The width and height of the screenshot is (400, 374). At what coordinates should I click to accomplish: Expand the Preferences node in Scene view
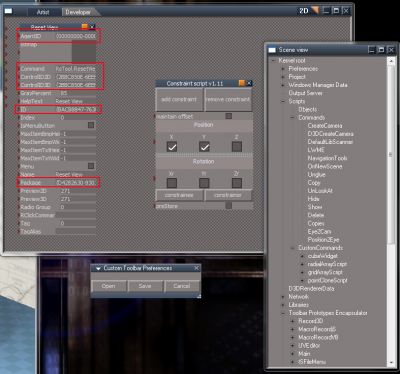[x=283, y=69]
